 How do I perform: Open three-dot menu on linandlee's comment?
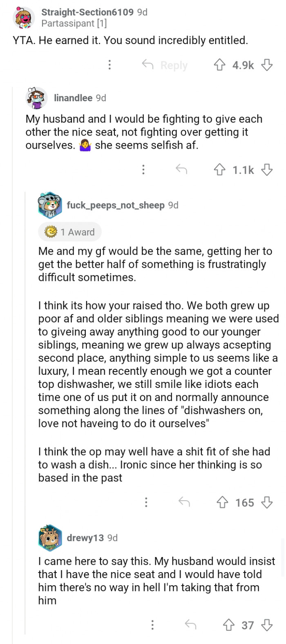pyautogui.click(x=143, y=169)
